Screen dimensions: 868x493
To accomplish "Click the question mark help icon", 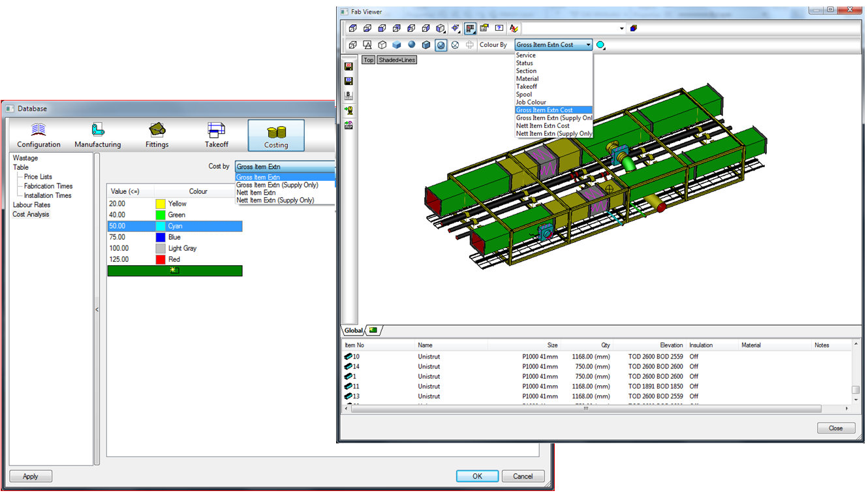I will pyautogui.click(x=499, y=28).
